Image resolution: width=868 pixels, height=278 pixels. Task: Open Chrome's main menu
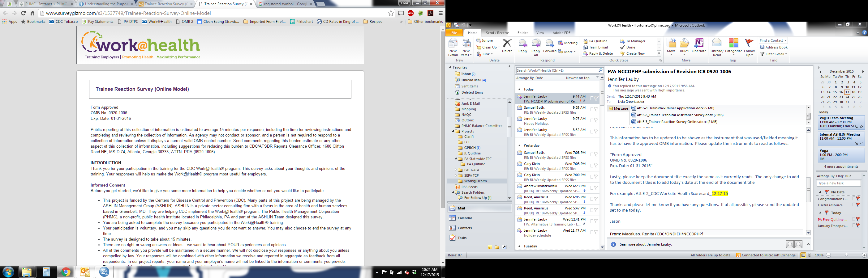[440, 13]
